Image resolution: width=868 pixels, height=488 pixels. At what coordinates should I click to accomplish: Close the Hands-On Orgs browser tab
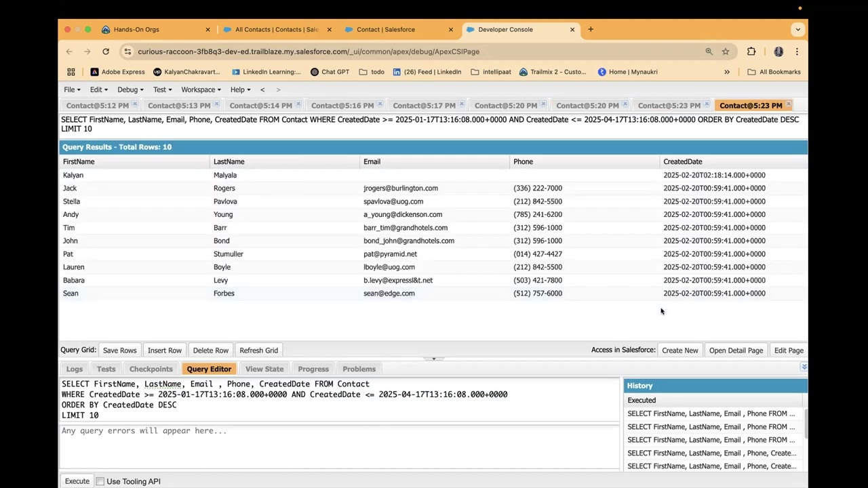click(208, 29)
